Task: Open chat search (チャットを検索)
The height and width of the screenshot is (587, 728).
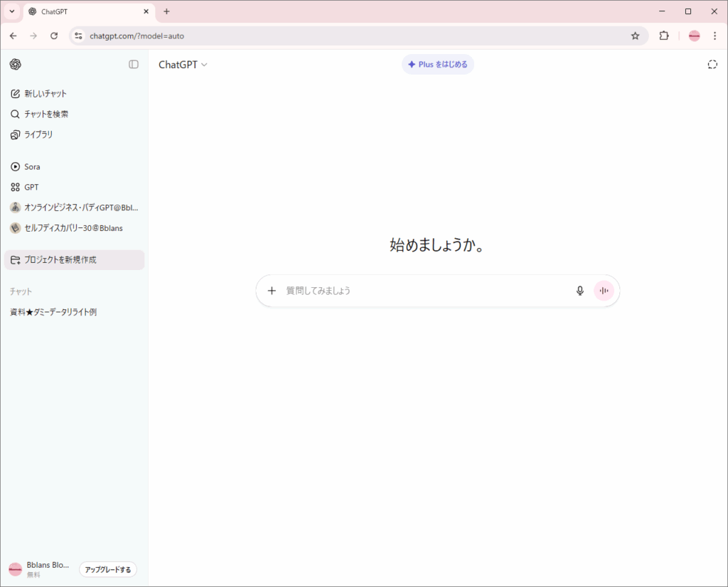Action: point(46,114)
